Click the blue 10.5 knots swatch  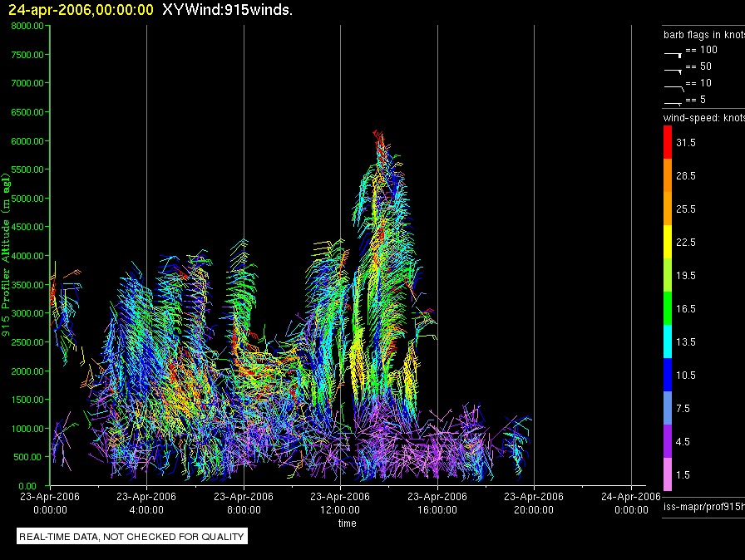click(x=668, y=375)
